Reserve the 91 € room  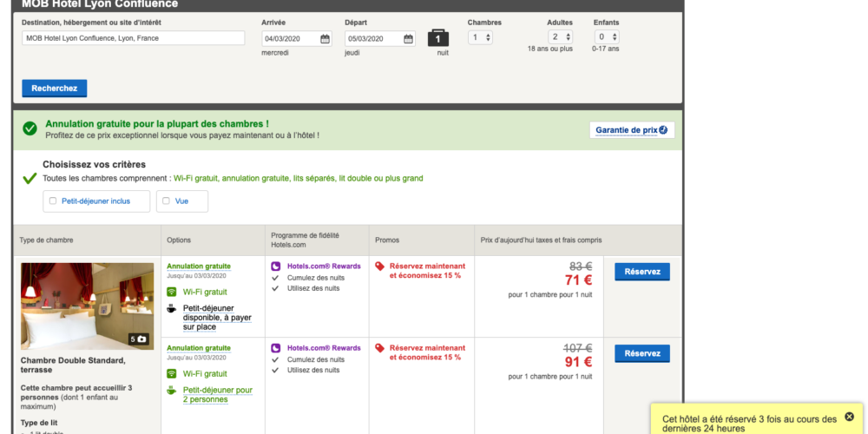(x=642, y=353)
